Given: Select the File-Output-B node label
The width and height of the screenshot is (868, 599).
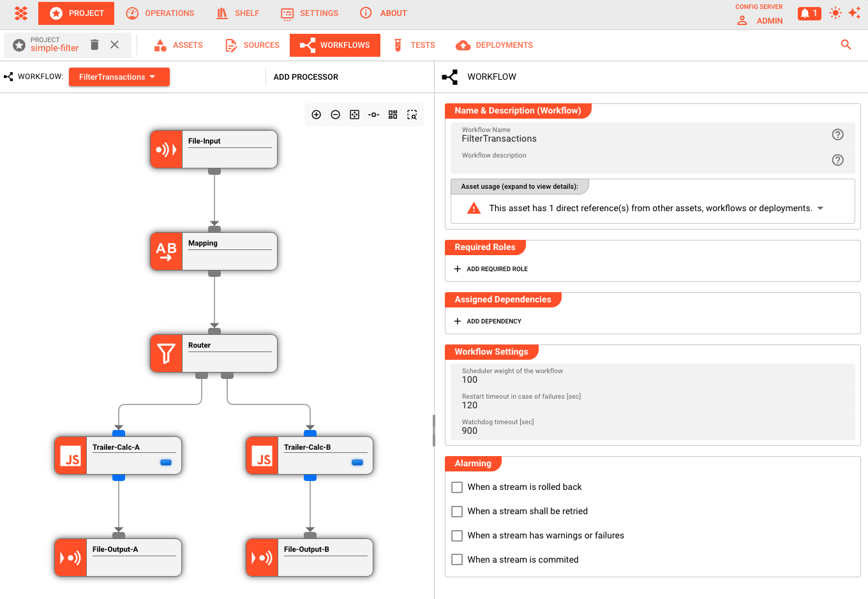Looking at the screenshot, I should [x=306, y=549].
